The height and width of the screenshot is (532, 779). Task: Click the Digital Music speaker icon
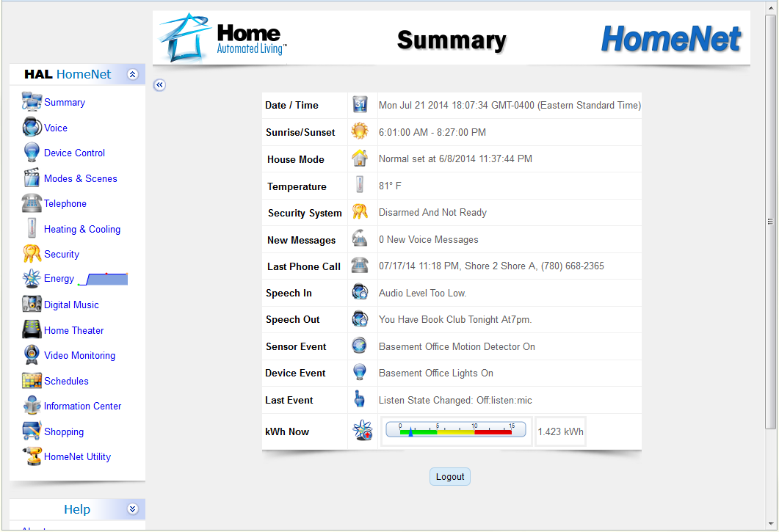point(32,304)
